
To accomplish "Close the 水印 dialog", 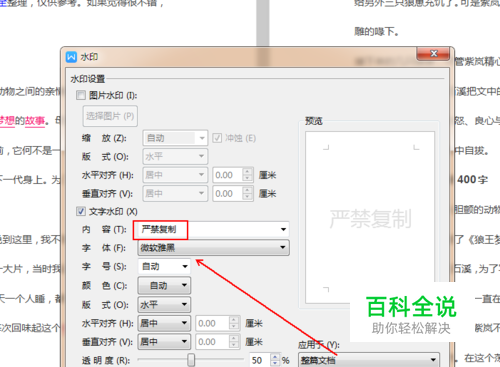I will (x=433, y=54).
